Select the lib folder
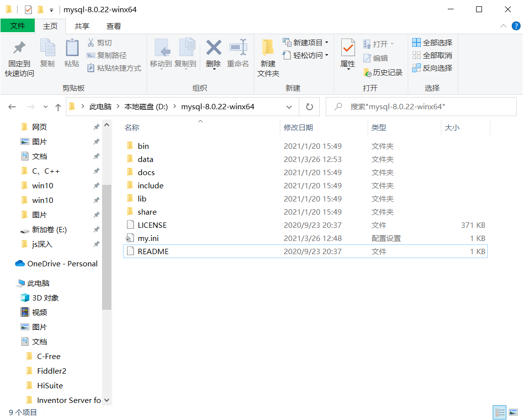This screenshot has height=420, width=523. click(x=305, y=199)
